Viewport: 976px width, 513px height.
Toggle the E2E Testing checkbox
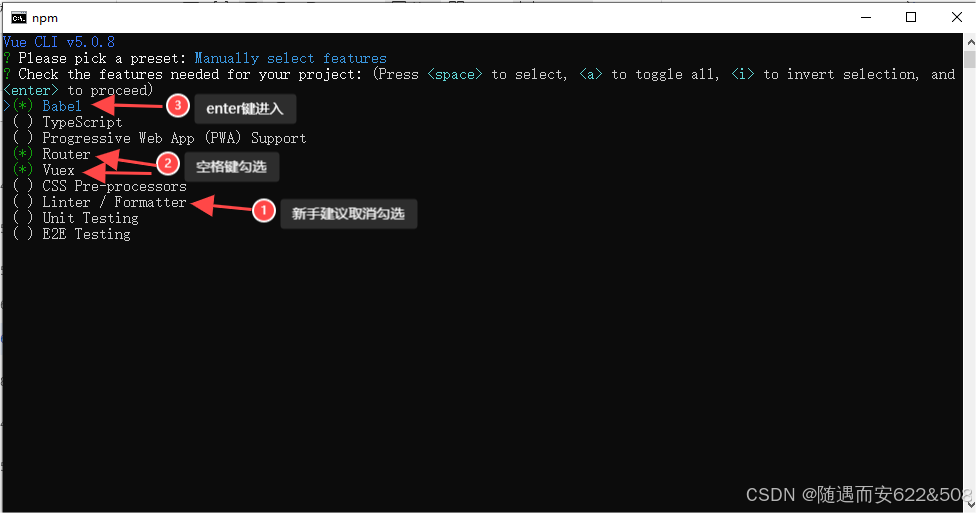click(x=23, y=234)
